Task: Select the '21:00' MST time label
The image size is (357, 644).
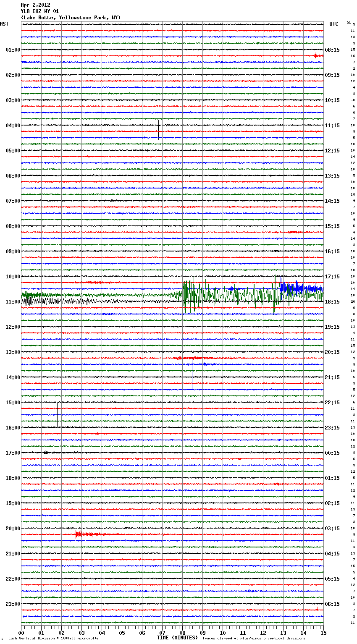Action: coord(13,554)
